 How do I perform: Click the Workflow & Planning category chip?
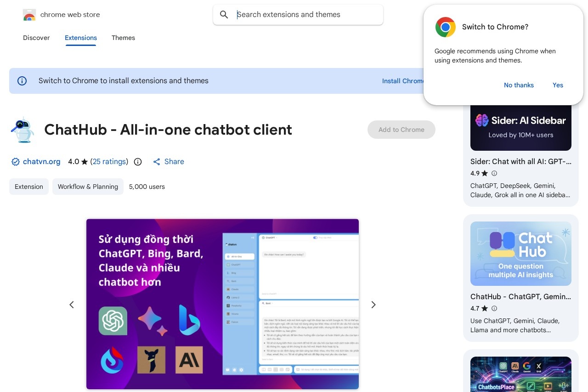click(88, 187)
